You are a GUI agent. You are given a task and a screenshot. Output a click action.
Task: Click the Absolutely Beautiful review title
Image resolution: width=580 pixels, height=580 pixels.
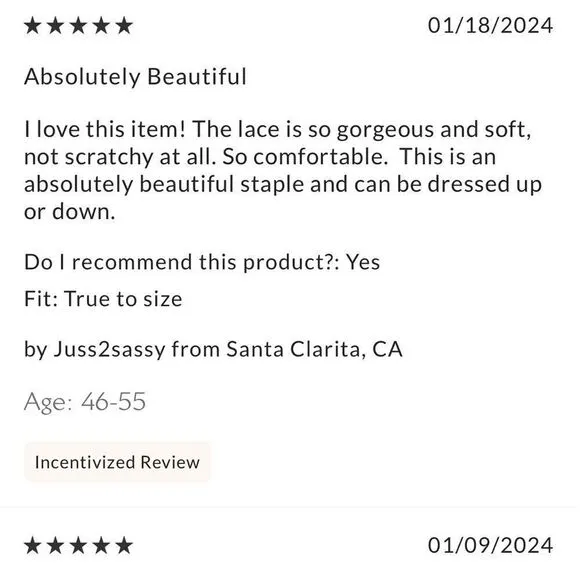point(135,77)
